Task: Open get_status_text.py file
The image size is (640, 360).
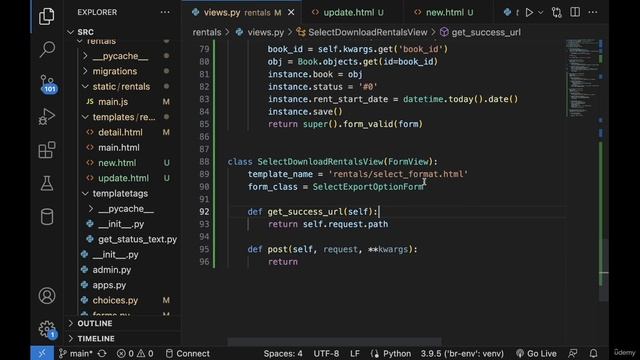Action: (x=137, y=239)
